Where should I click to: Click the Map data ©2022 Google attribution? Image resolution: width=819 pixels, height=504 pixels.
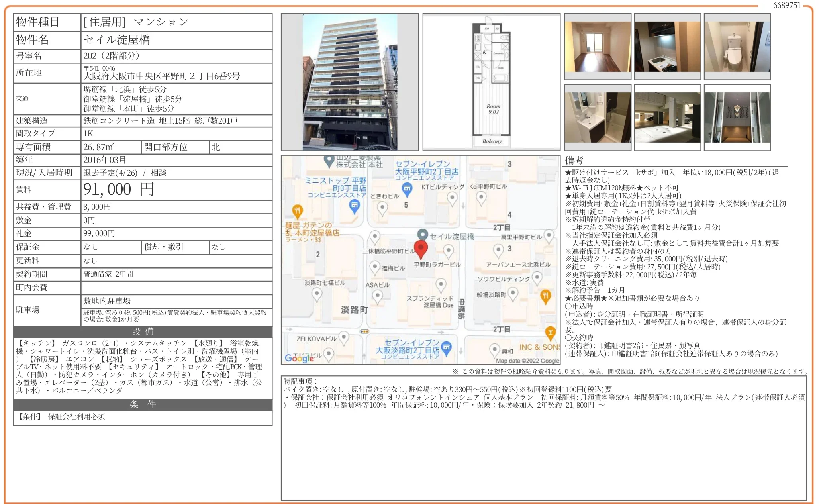[x=527, y=361]
